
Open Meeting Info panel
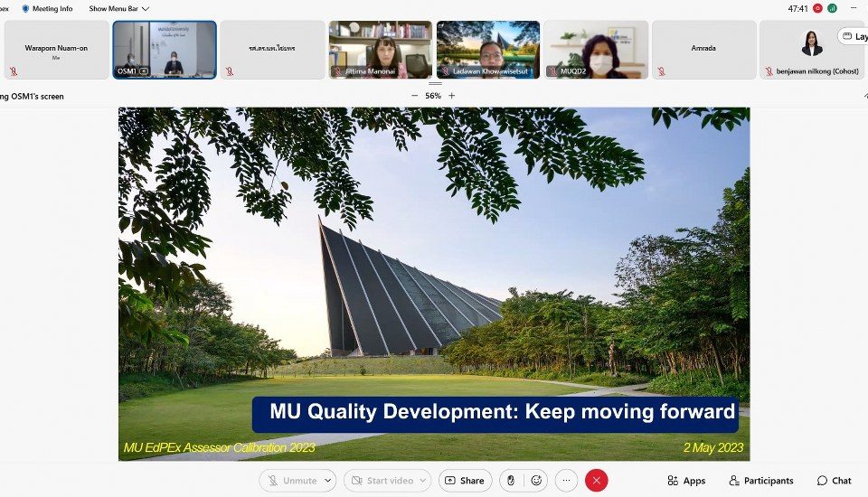47,9
